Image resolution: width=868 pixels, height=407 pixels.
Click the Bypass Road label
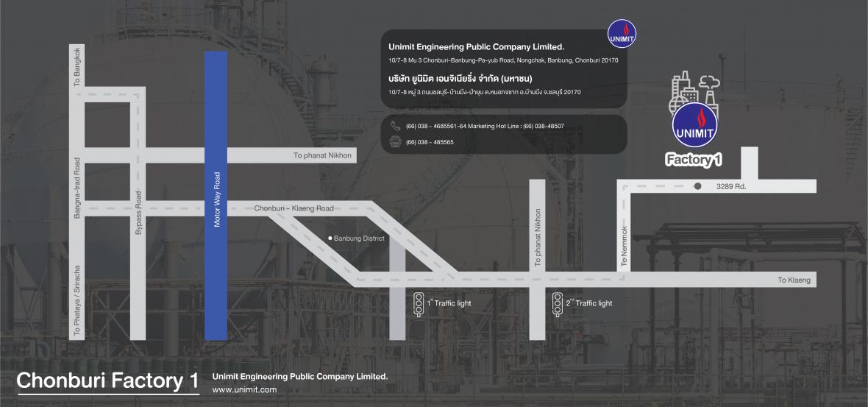pos(138,213)
